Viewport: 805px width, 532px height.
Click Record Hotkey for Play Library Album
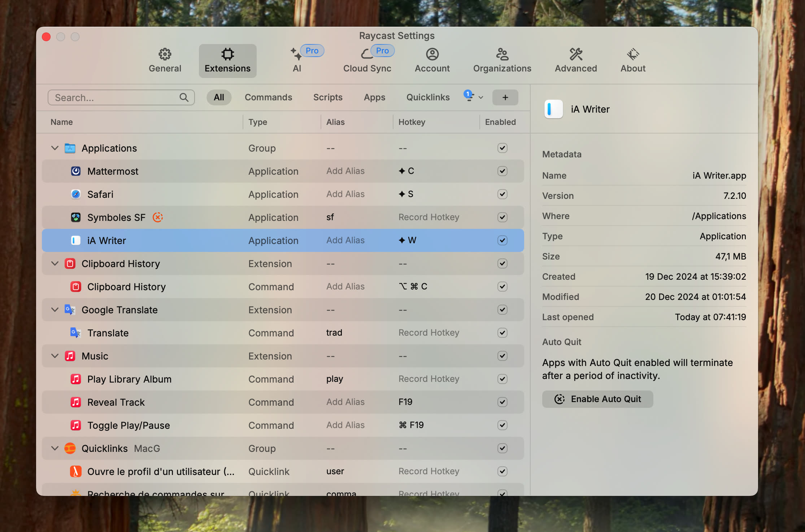pos(428,379)
